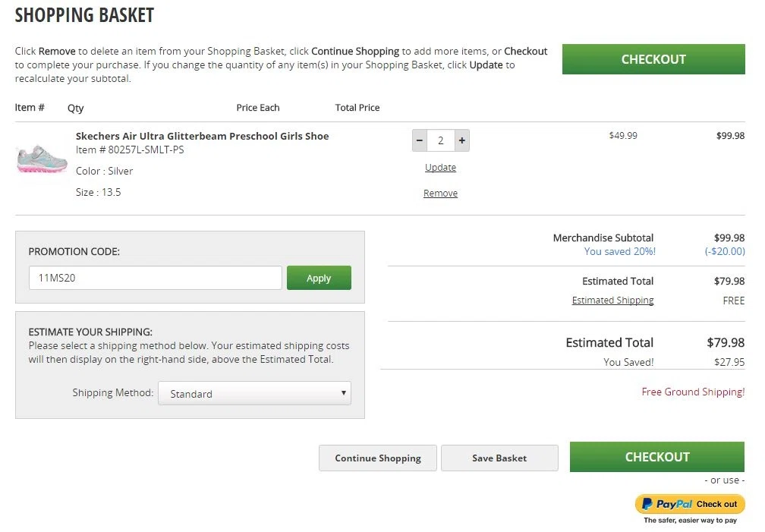Click the FREE estimated shipping value
The image size is (765, 532).
[x=734, y=301]
